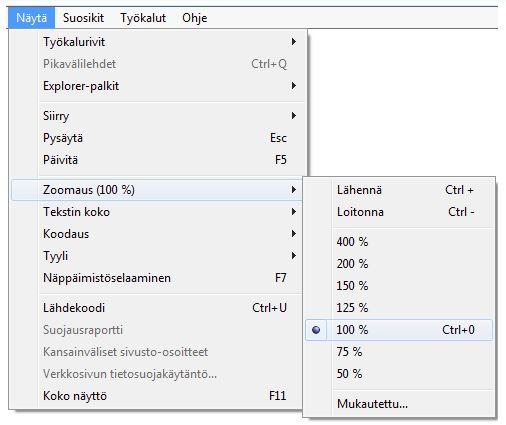Open the Tekstin koko submenu

157,212
